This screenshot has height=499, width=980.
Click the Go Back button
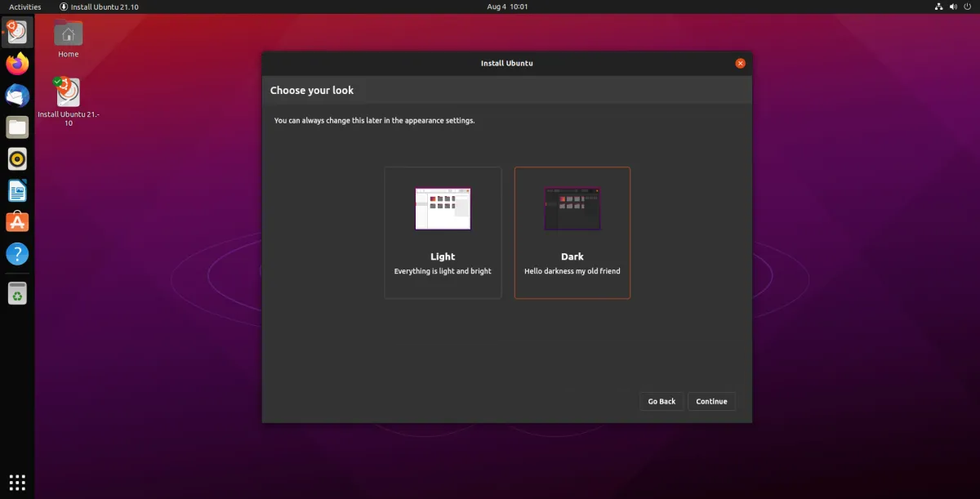(661, 401)
